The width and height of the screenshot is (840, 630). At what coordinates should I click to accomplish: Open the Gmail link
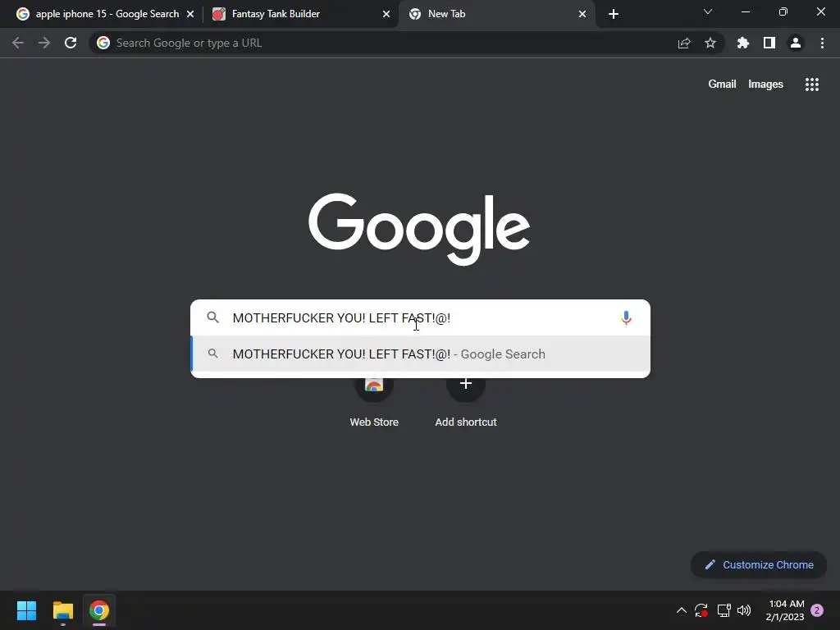click(722, 84)
